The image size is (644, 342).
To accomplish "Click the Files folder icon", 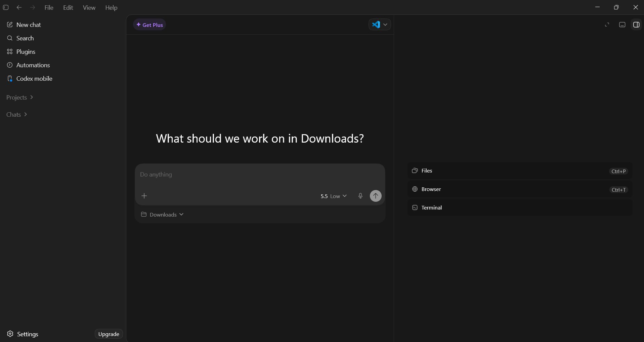I will pos(415,170).
